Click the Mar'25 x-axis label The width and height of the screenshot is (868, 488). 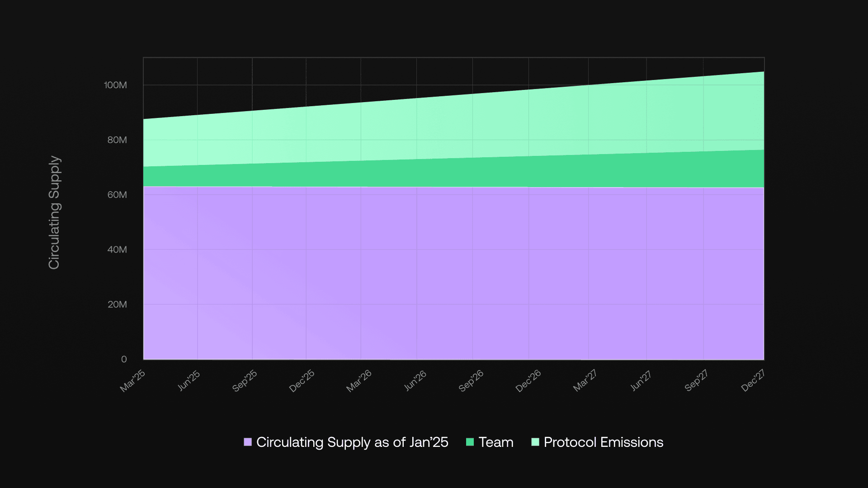coord(132,380)
